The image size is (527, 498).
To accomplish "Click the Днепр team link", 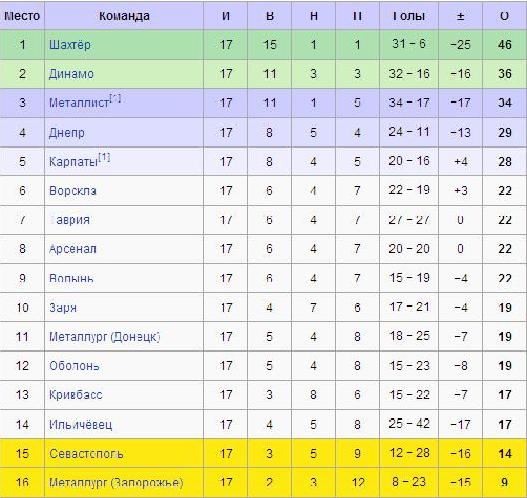I will click(x=67, y=133).
